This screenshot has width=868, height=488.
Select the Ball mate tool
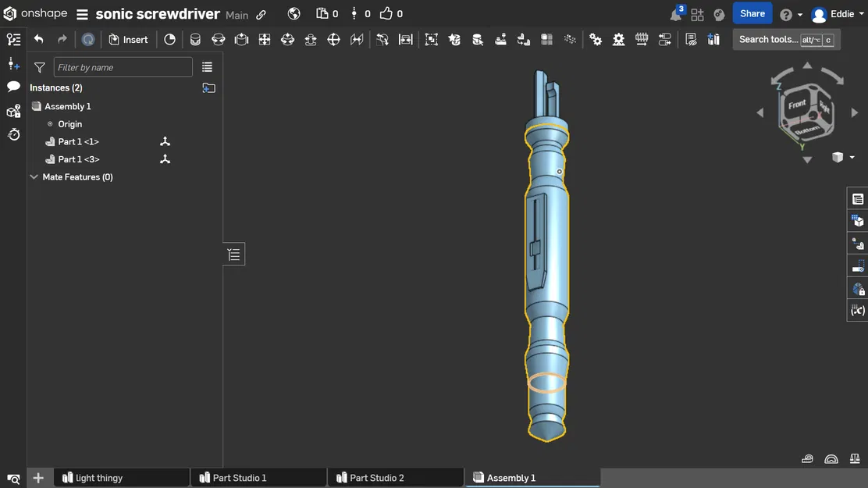(334, 39)
